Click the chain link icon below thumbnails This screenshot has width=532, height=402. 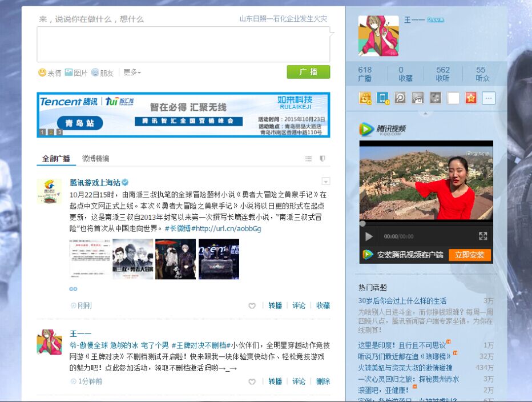(73, 289)
